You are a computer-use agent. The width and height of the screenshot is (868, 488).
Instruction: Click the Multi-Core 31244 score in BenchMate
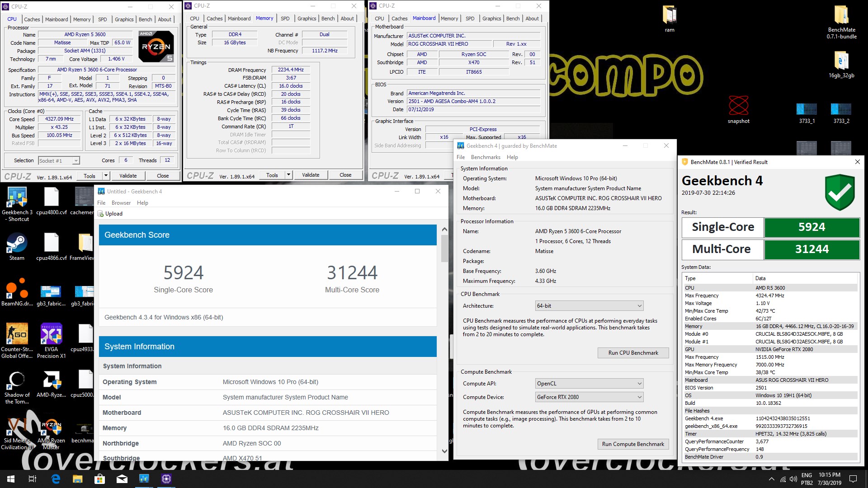[x=811, y=249]
